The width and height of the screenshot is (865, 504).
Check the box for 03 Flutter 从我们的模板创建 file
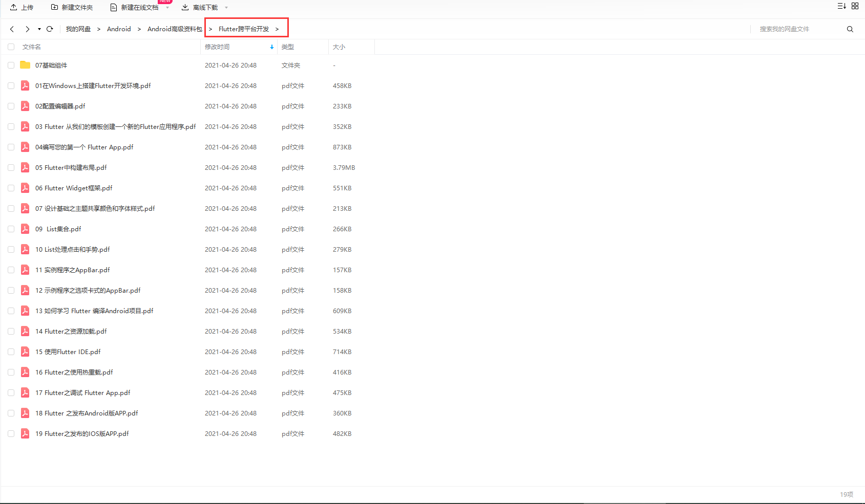coord(11,127)
